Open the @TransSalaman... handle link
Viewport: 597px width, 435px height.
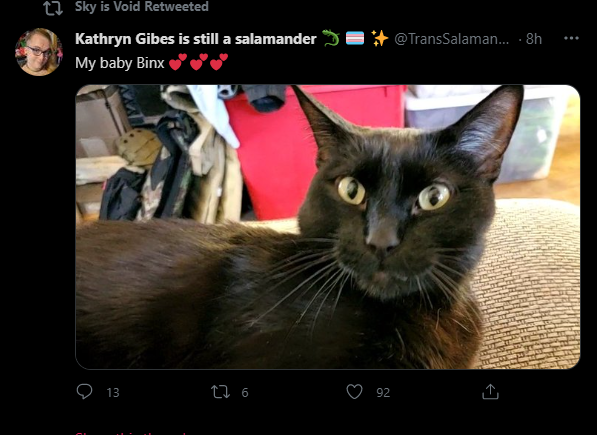click(451, 39)
